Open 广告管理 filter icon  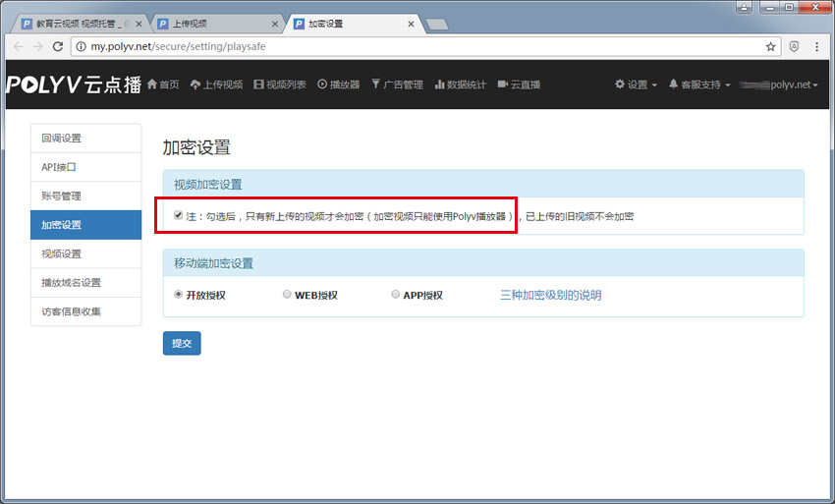click(x=375, y=84)
